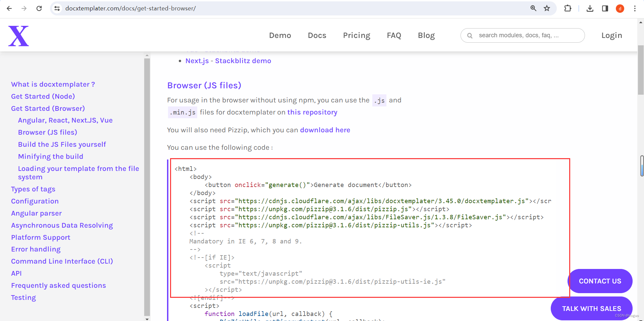Open the "this repository" link
The width and height of the screenshot is (644, 321).
tap(312, 112)
